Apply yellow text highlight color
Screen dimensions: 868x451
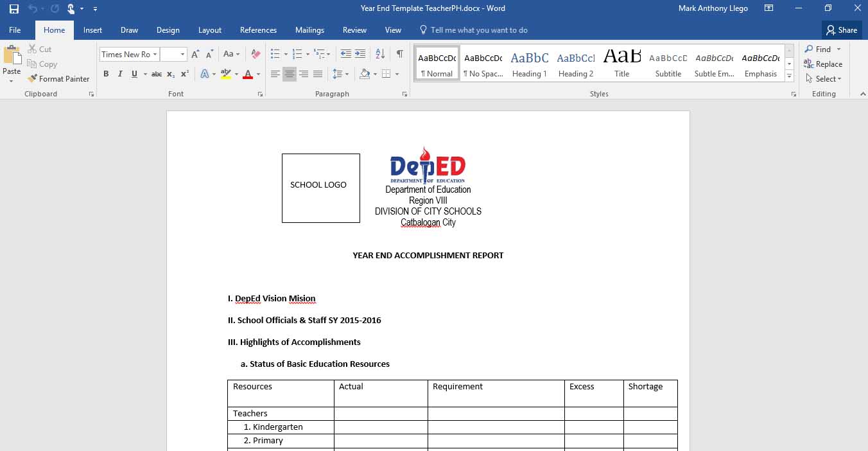click(225, 75)
